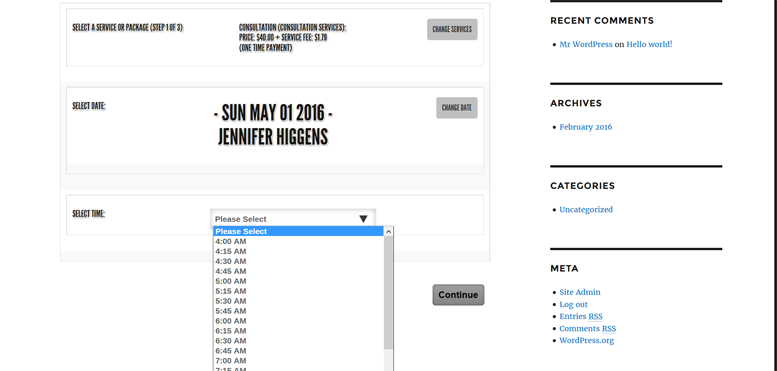Screen dimensions: 777x371
Task: Open the February 2016 archive link
Action: (x=586, y=127)
